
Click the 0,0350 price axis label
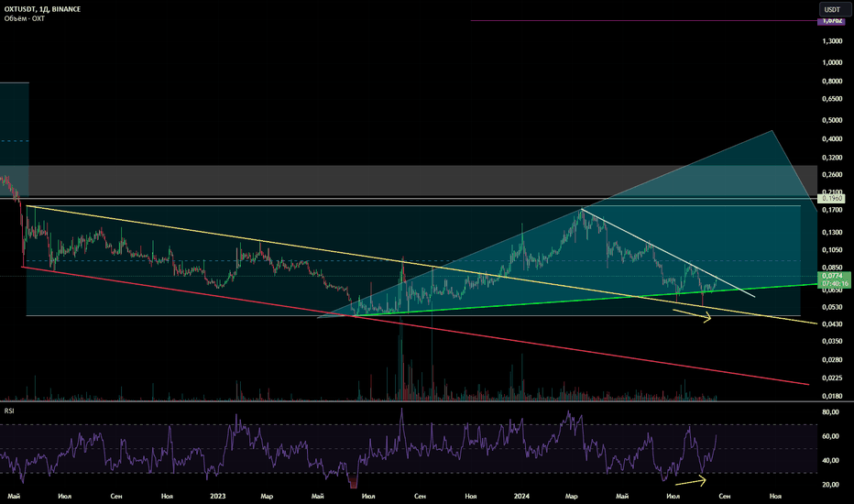[832, 341]
